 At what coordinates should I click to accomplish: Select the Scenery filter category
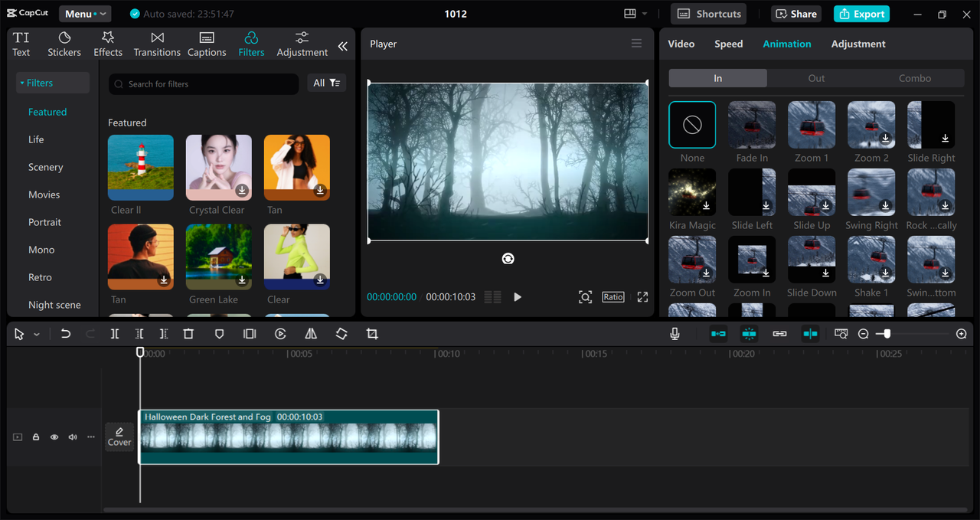pos(45,167)
